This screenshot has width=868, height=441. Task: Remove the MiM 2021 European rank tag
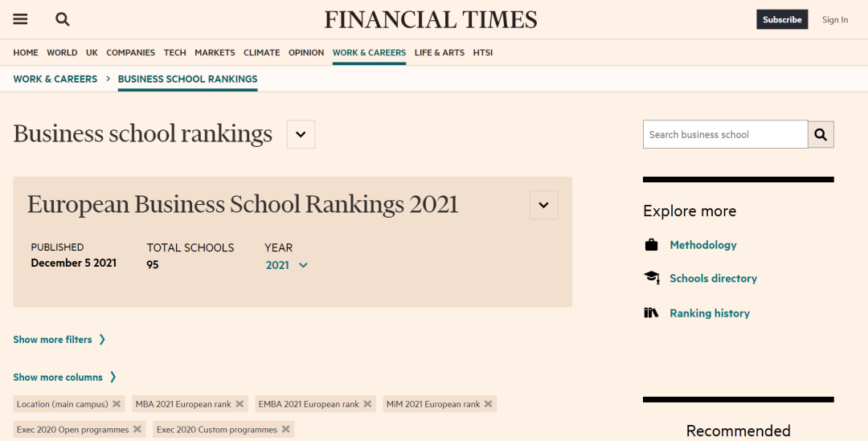489,404
